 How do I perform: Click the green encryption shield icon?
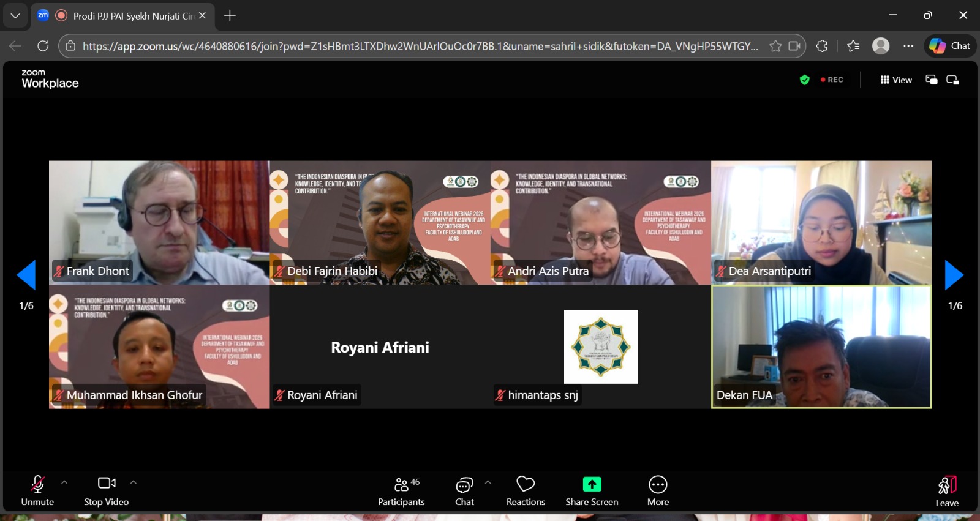(x=805, y=80)
